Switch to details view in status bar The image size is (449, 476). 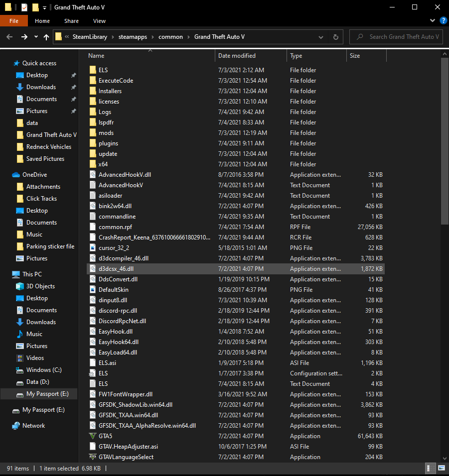(429, 469)
